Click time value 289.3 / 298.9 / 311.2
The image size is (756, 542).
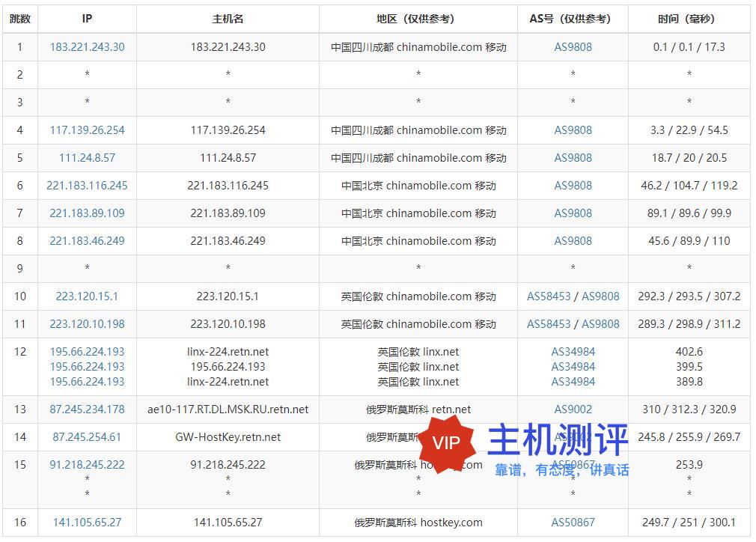point(689,324)
